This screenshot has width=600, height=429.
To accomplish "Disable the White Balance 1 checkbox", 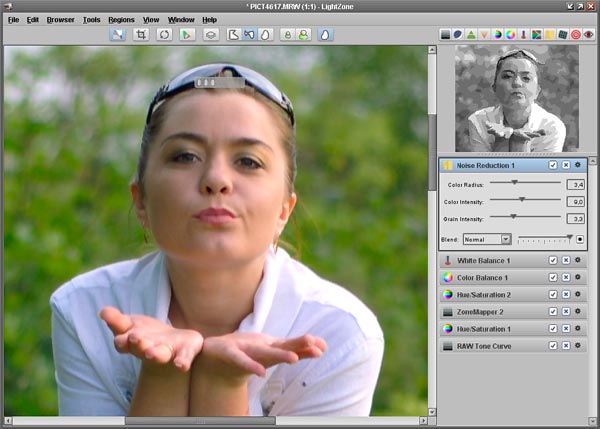I will [x=553, y=260].
